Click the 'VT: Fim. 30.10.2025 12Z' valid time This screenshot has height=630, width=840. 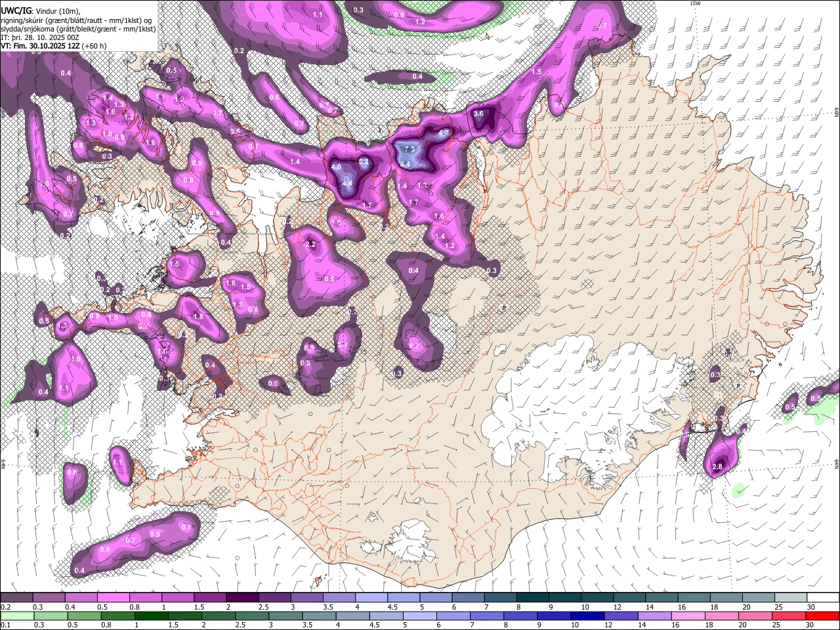point(41,46)
